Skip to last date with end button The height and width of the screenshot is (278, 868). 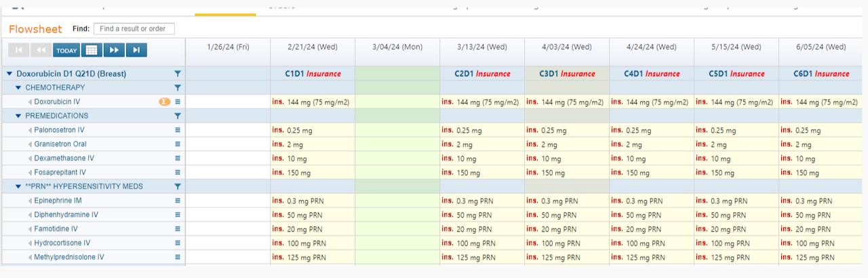click(136, 50)
